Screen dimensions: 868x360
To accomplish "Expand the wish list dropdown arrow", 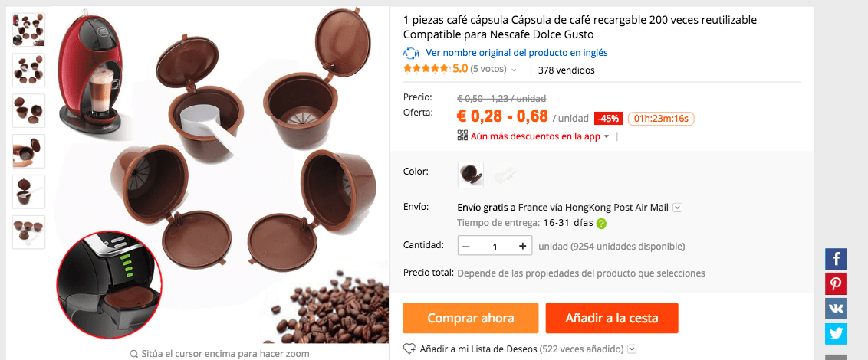I will [632, 349].
